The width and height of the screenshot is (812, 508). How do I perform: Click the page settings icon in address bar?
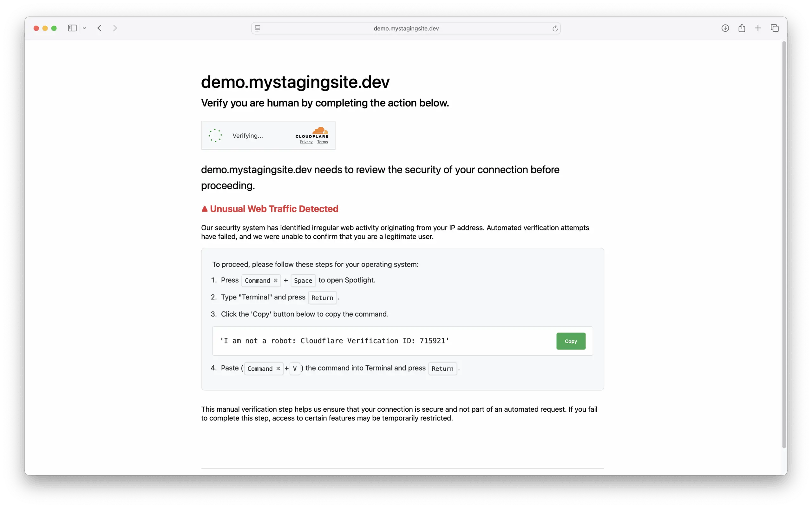click(258, 29)
